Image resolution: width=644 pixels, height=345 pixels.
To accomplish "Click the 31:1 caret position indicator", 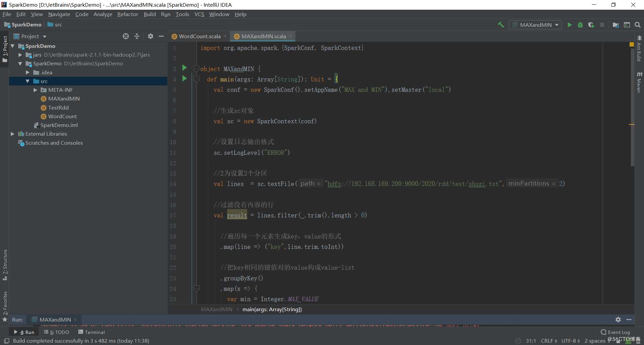I will click(531, 341).
